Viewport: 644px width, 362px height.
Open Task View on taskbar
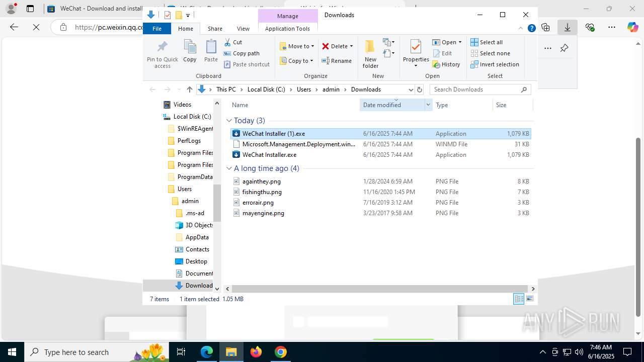182,352
